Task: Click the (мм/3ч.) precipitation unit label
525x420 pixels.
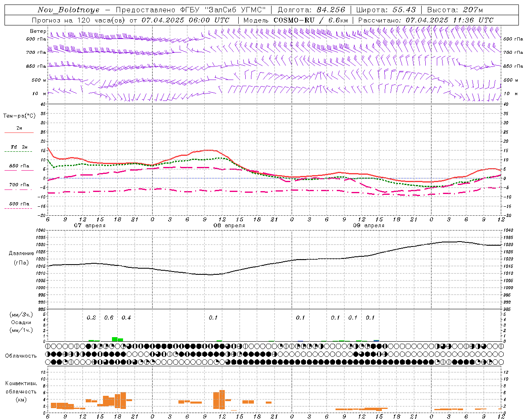Action: click(x=21, y=315)
